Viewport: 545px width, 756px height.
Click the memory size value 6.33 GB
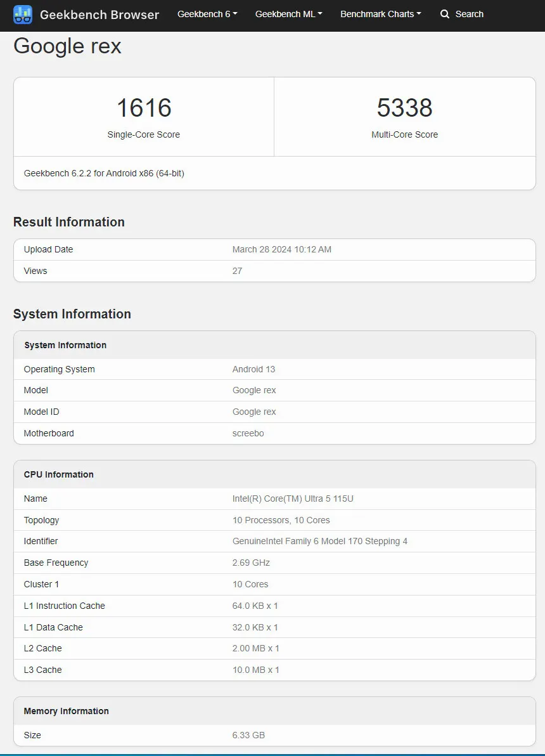click(248, 735)
